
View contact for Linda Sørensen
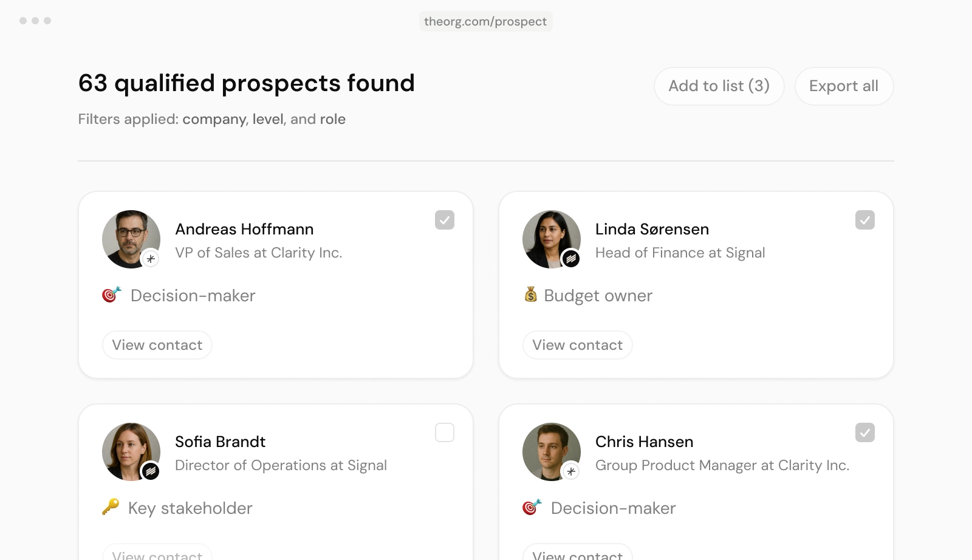pos(578,345)
